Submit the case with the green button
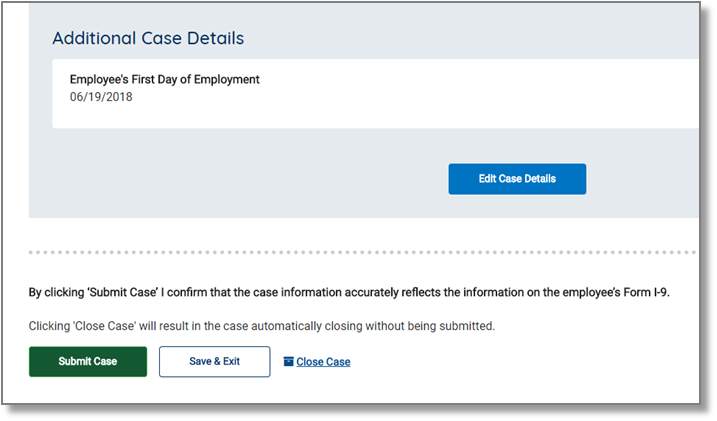 point(88,362)
